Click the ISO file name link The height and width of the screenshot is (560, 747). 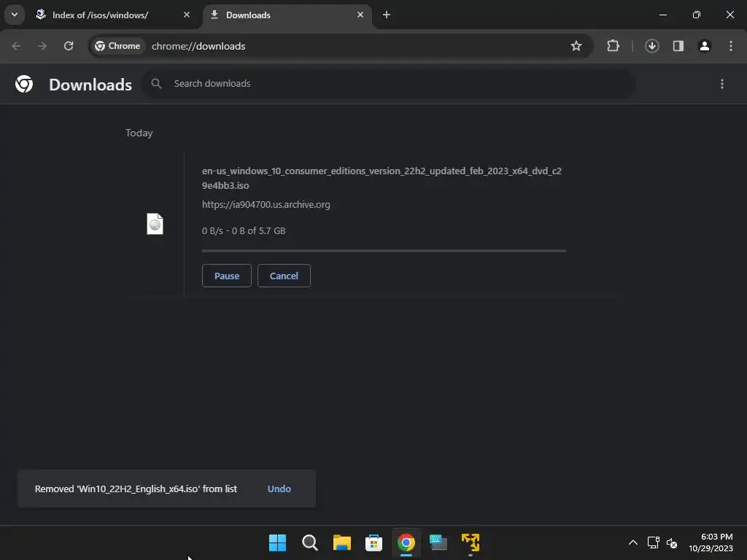[x=382, y=178]
